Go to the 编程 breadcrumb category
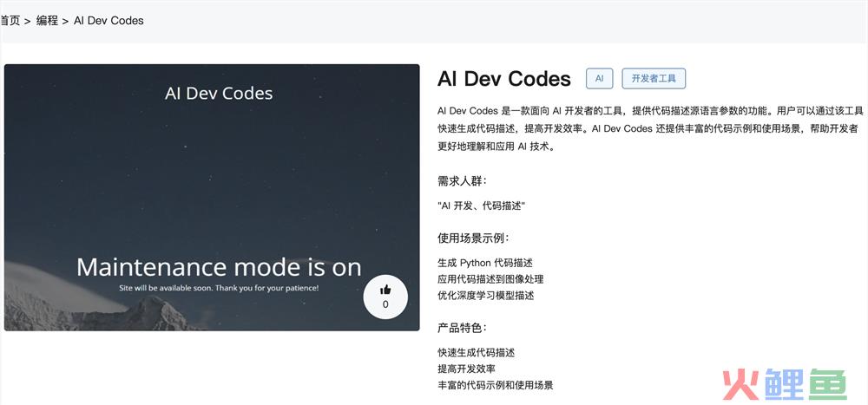Viewport: 868px width, 405px height. (x=47, y=21)
